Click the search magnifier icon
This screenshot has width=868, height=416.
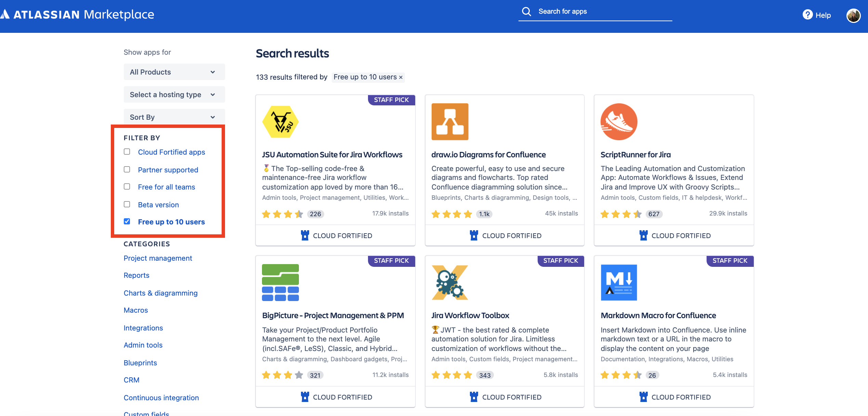(x=527, y=12)
